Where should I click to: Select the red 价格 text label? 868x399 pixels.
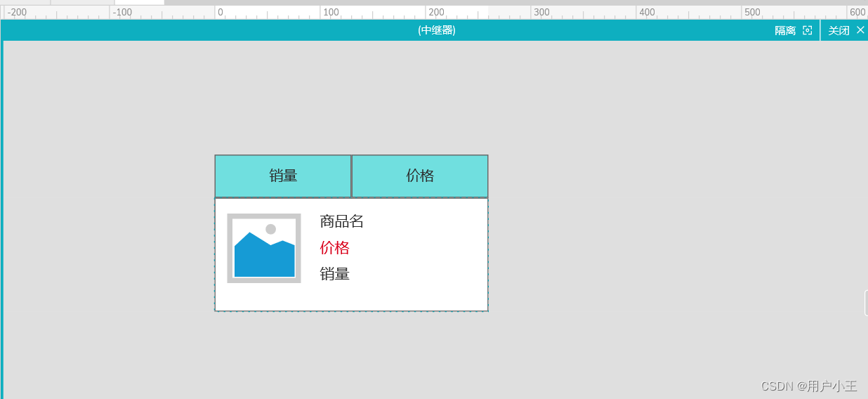point(335,248)
